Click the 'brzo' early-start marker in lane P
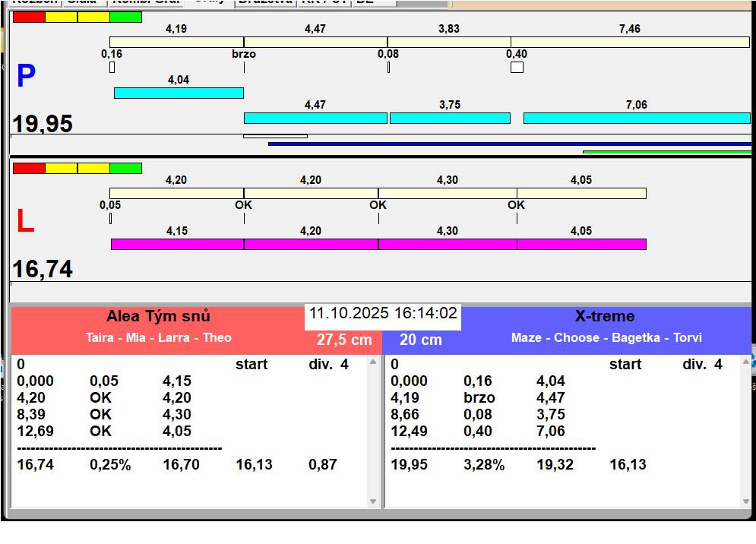The height and width of the screenshot is (544, 756). click(x=244, y=55)
